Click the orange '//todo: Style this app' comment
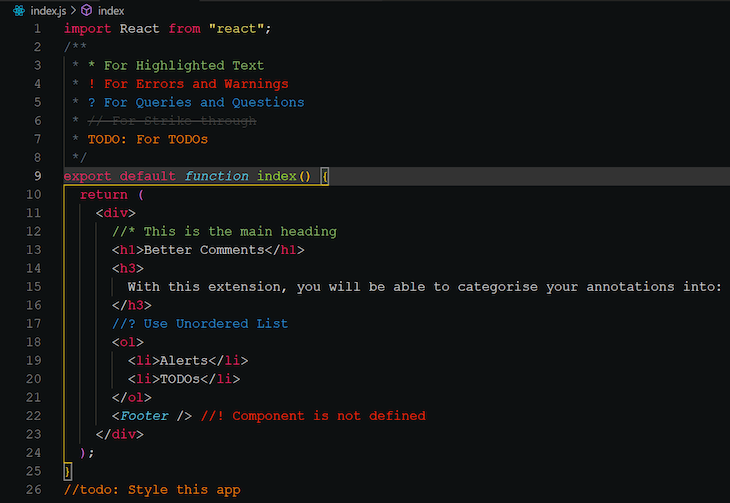The image size is (730, 503). point(152,490)
